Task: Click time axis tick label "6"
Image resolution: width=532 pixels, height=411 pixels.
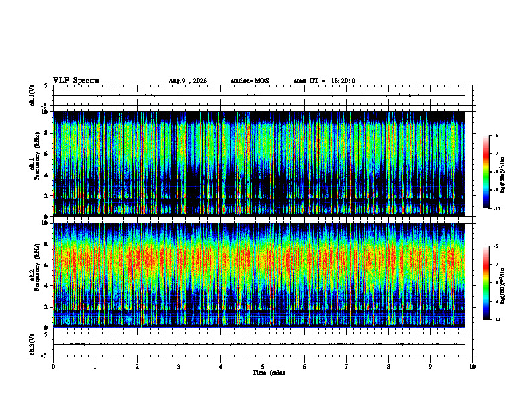Action: (x=305, y=367)
